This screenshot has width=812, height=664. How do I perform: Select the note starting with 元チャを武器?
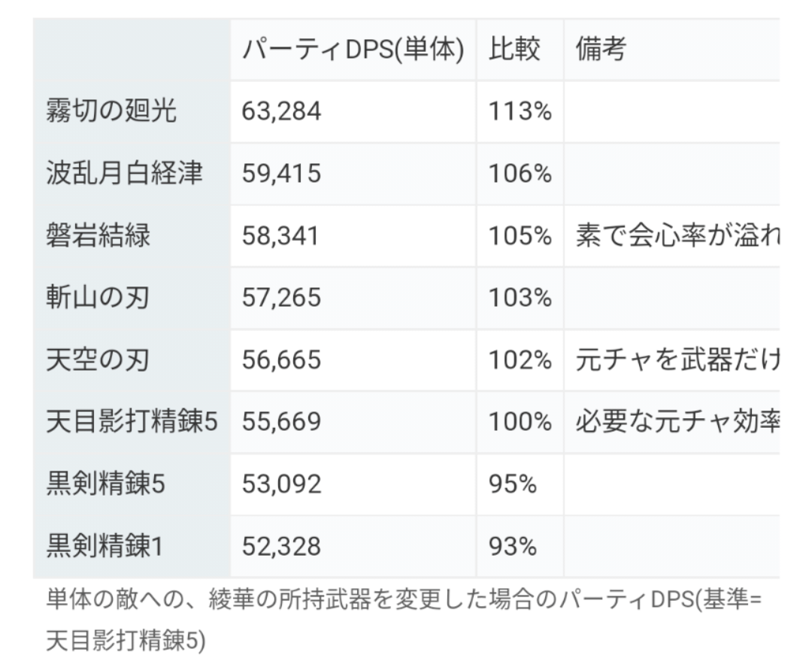pyautogui.click(x=677, y=359)
